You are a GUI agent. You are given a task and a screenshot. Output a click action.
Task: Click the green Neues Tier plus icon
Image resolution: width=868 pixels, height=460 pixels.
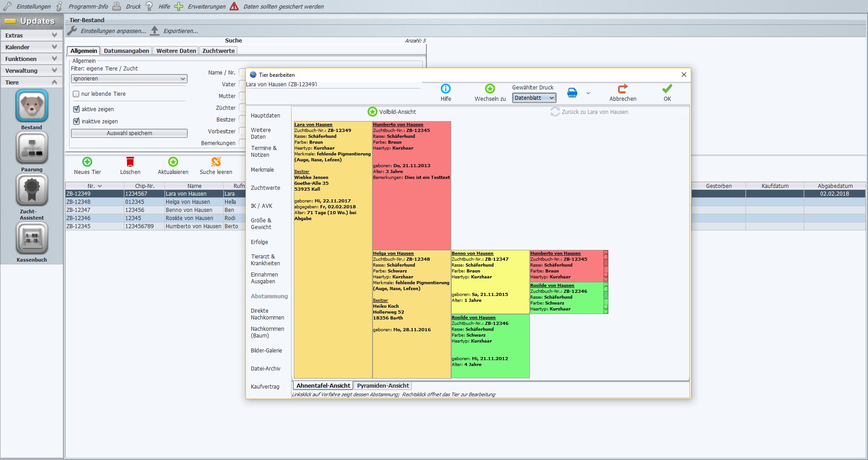87,162
